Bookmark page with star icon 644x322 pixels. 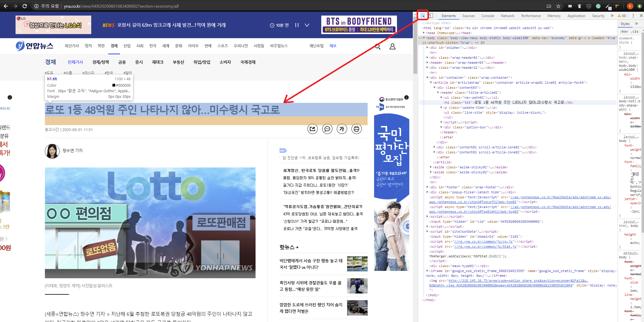pyautogui.click(x=558, y=6)
